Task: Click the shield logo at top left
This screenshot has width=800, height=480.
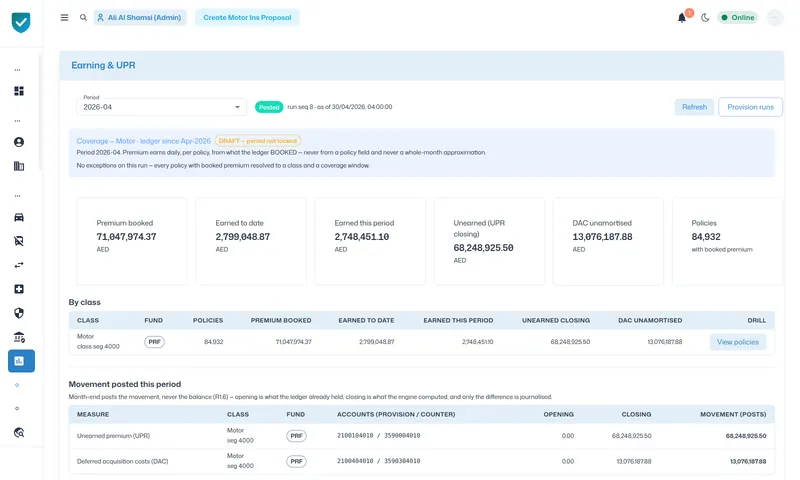Action: [x=21, y=22]
